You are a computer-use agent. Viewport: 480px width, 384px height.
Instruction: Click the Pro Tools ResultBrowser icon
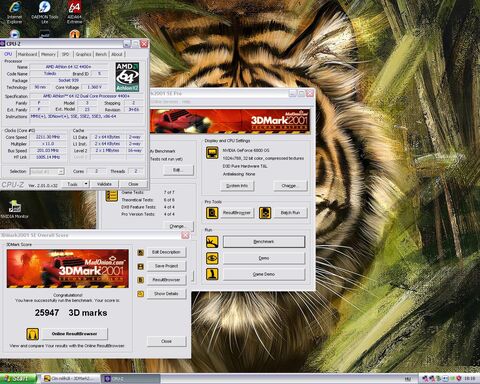click(212, 213)
